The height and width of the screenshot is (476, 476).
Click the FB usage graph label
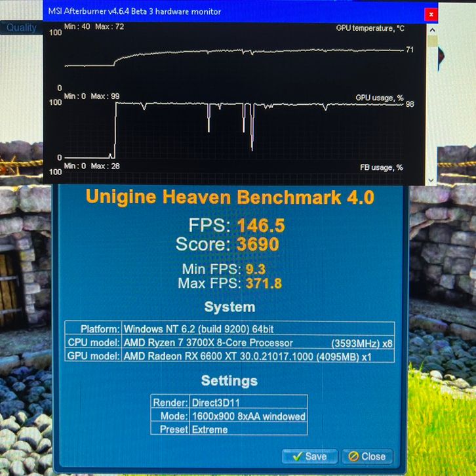380,167
